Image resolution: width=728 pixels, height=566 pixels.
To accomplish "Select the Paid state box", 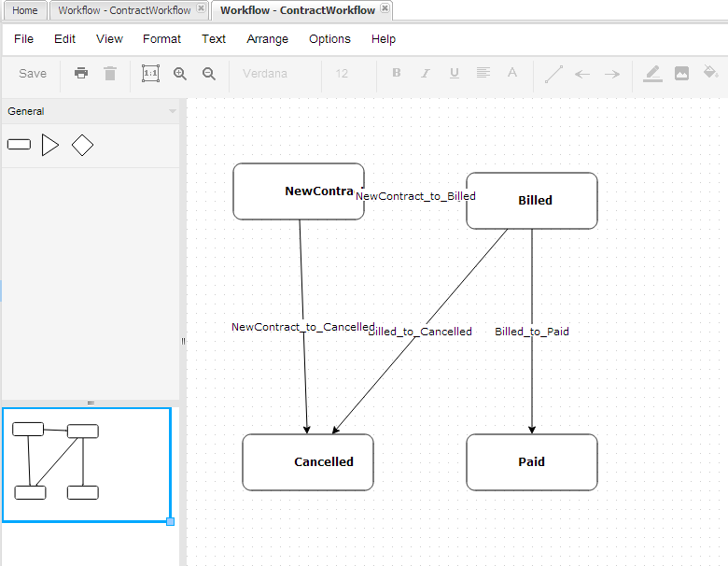I will coord(532,462).
